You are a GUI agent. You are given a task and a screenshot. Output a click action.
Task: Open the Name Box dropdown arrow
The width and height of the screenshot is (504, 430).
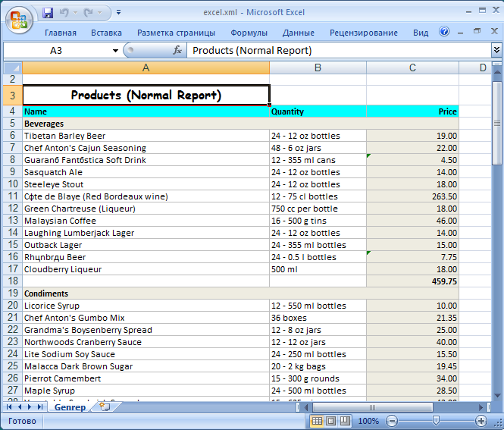coord(115,51)
